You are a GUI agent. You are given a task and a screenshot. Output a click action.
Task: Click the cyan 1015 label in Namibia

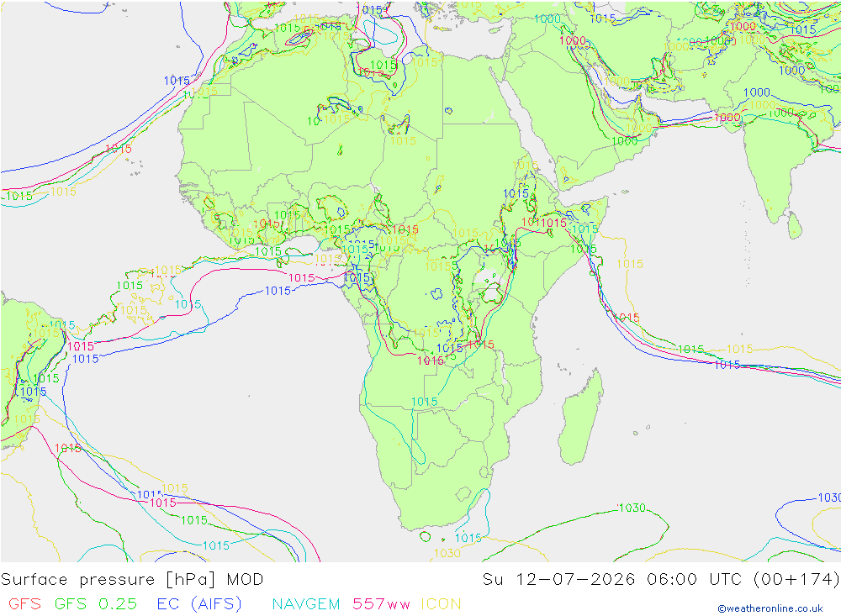click(424, 402)
